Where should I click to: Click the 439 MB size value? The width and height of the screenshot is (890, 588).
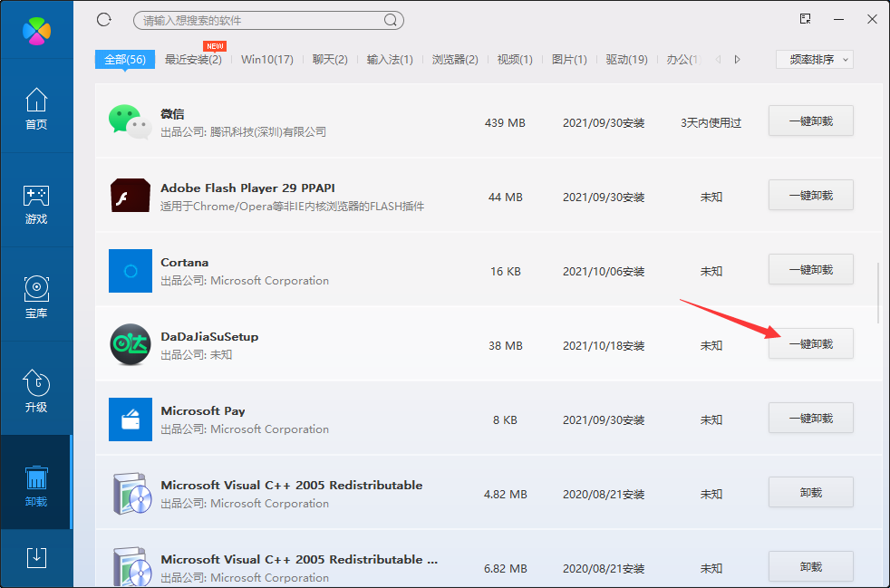[505, 122]
